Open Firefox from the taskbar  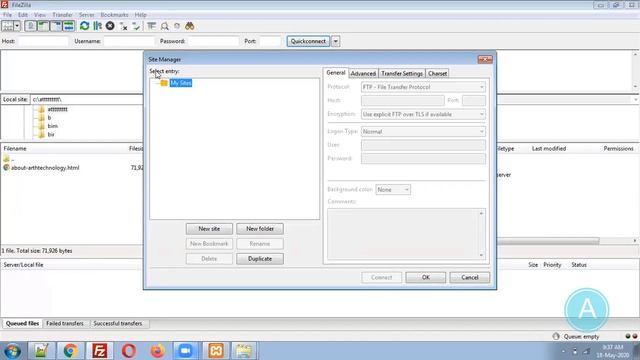click(158, 351)
